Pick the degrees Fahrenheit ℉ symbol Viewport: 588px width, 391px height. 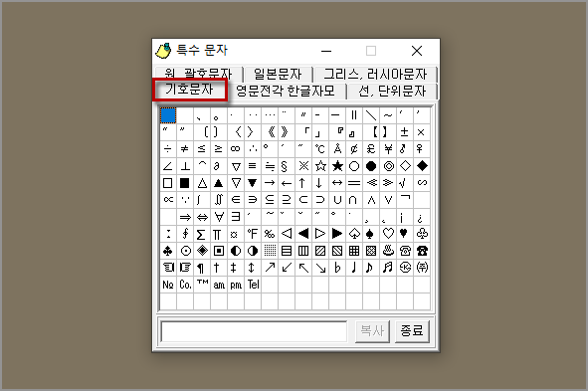pyautogui.click(x=253, y=234)
